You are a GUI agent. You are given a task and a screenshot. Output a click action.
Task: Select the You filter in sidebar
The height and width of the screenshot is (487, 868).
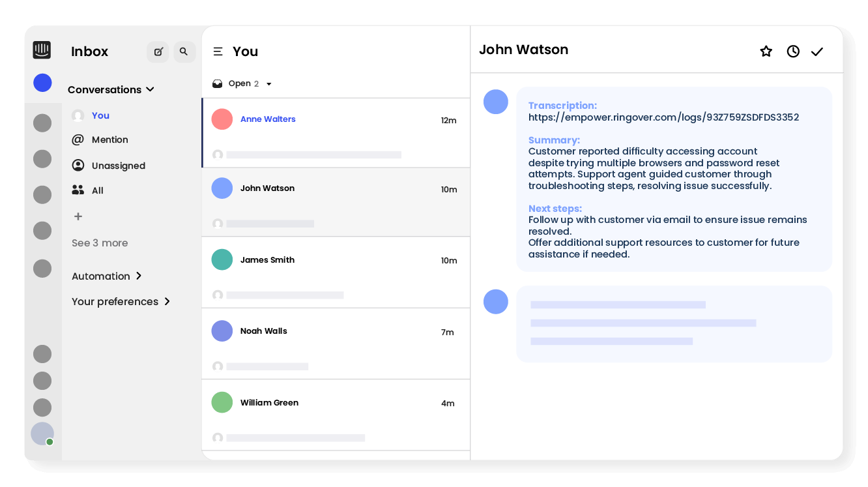(100, 115)
